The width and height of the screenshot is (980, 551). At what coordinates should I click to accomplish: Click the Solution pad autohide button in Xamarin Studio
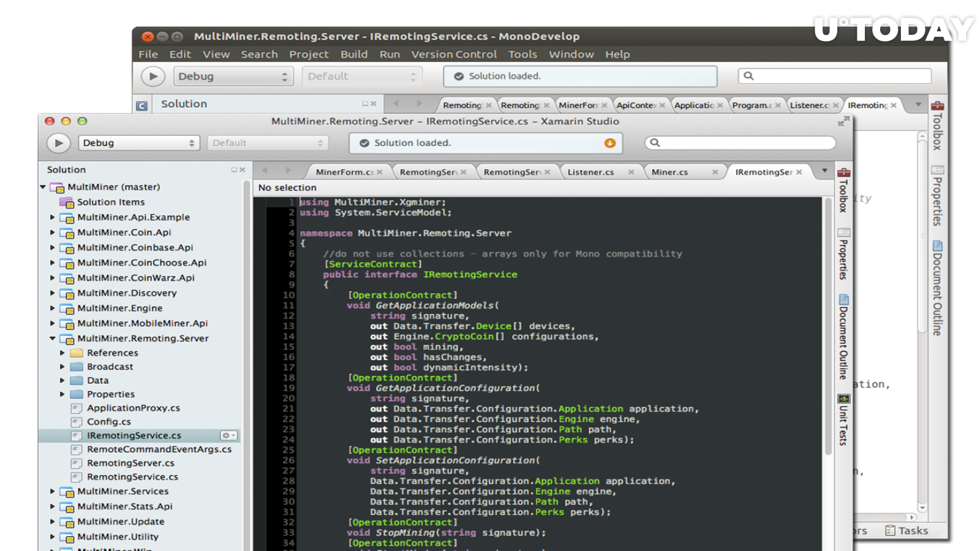tap(234, 170)
